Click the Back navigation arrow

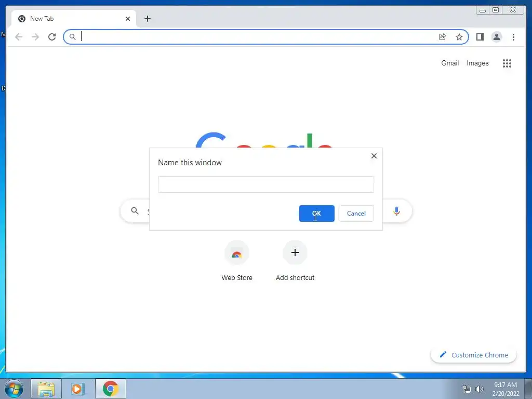click(x=19, y=37)
